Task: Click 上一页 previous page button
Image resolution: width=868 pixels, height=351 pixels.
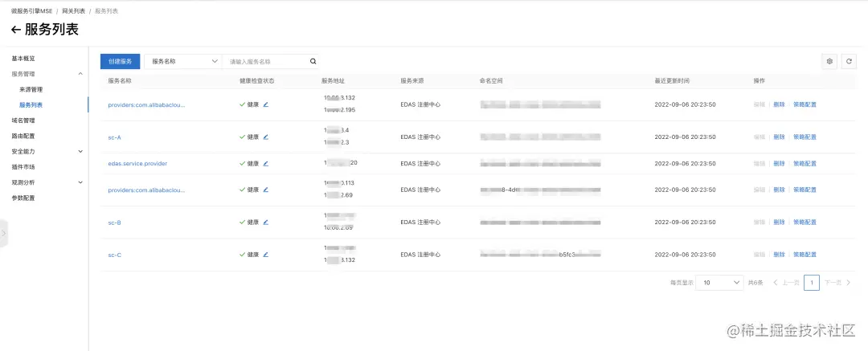Action: (786, 283)
